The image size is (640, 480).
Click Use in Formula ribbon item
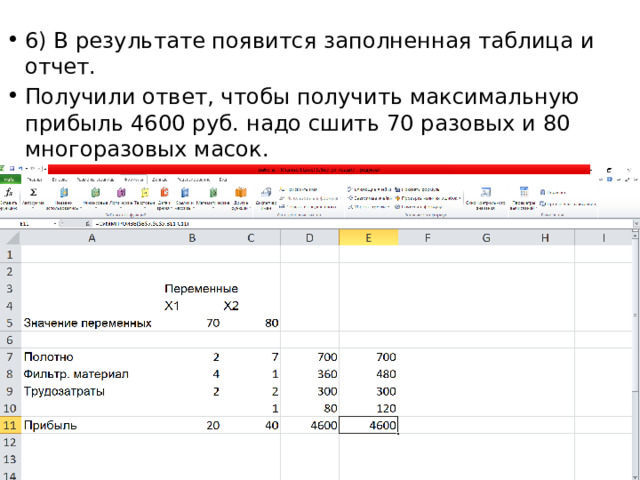(309, 198)
